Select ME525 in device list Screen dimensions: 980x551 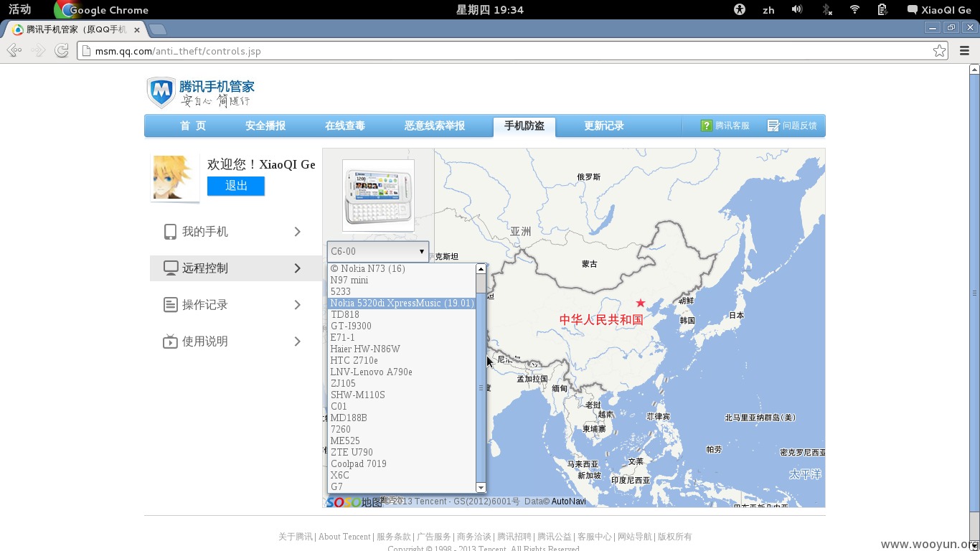tap(402, 441)
